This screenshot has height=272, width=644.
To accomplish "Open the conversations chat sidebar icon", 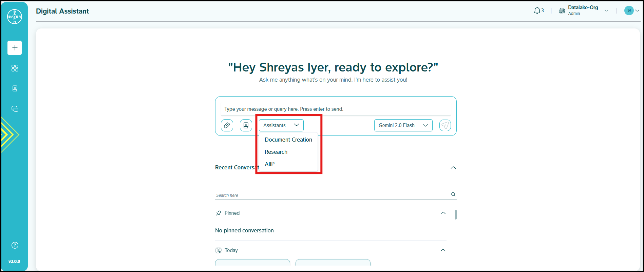I will point(15,109).
